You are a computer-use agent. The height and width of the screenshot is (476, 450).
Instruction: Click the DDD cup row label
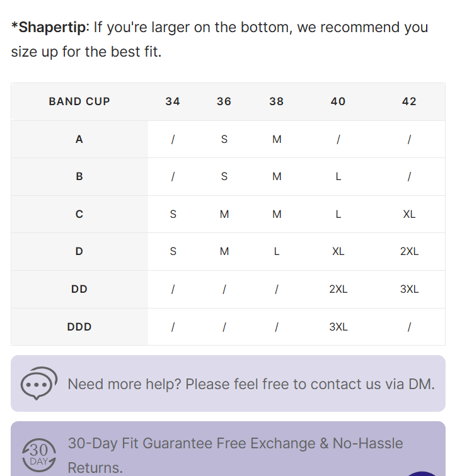click(79, 327)
